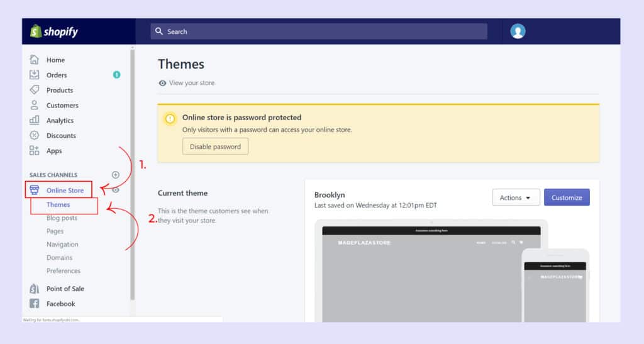Click the 'Last saved on Wednesday' text
The height and width of the screenshot is (344, 644).
point(375,205)
